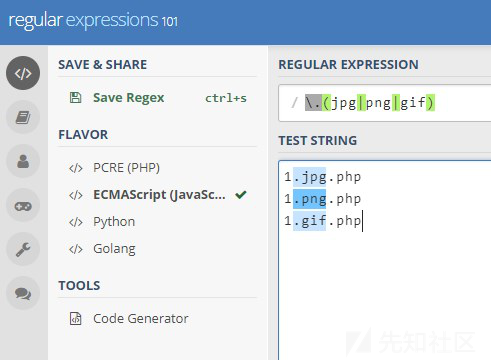Open settings via the wrench icon

coord(23,249)
